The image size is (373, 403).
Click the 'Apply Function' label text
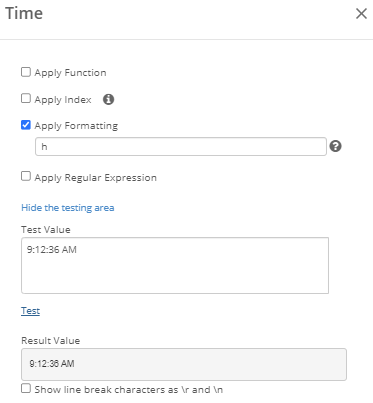coord(70,73)
